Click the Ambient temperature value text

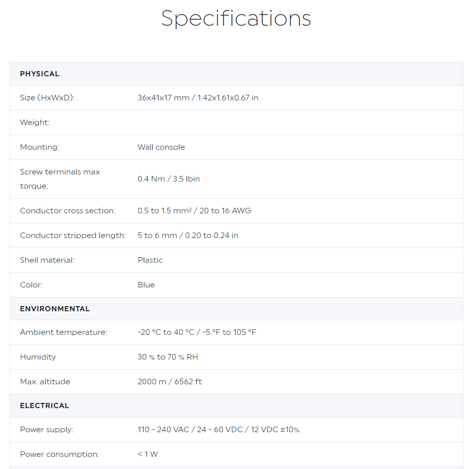[197, 332]
